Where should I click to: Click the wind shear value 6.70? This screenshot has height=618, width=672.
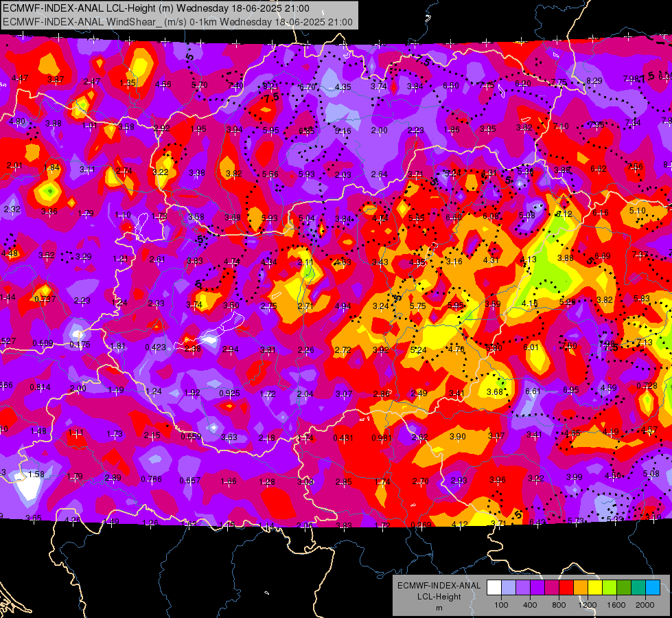coord(308,87)
